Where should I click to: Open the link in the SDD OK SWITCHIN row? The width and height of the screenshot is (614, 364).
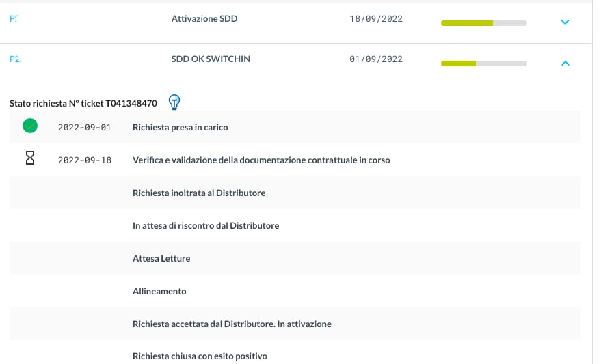[x=15, y=59]
